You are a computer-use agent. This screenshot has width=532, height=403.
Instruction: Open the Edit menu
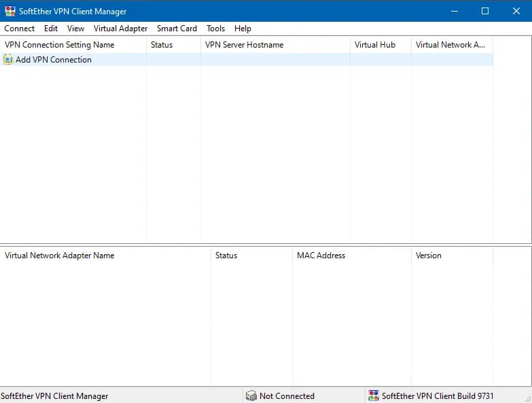pos(51,29)
